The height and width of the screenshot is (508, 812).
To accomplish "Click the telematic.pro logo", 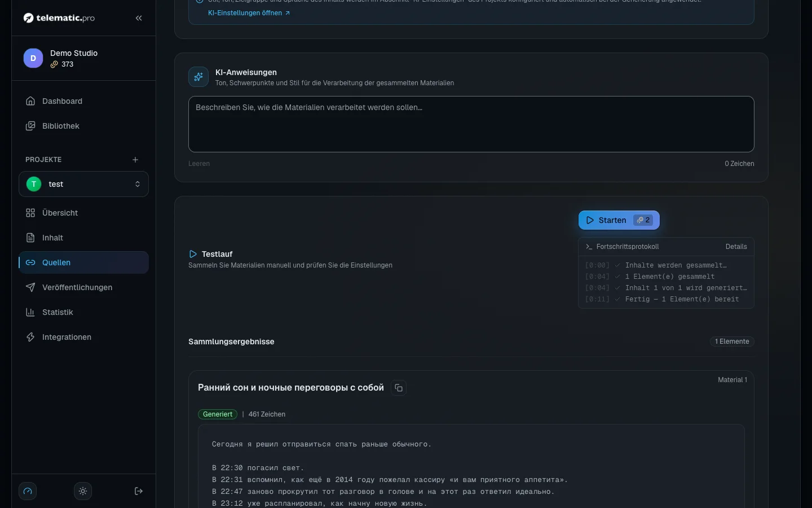I will [59, 18].
